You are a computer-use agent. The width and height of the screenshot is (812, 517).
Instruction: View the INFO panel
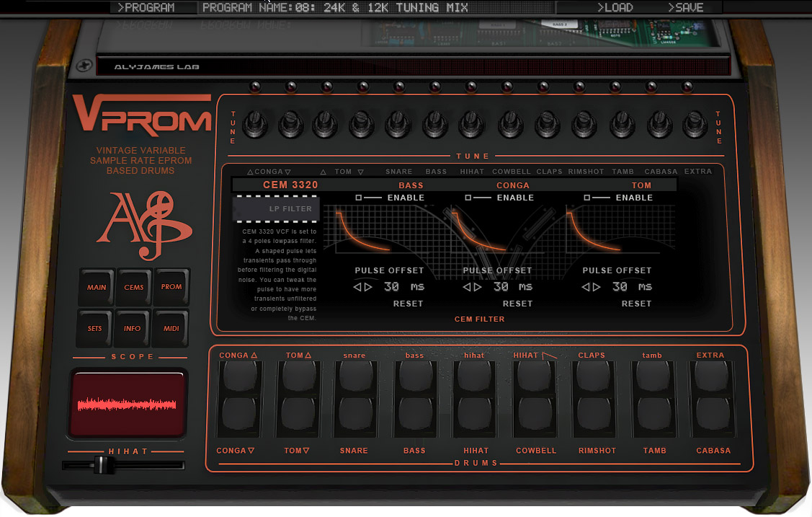tap(133, 328)
